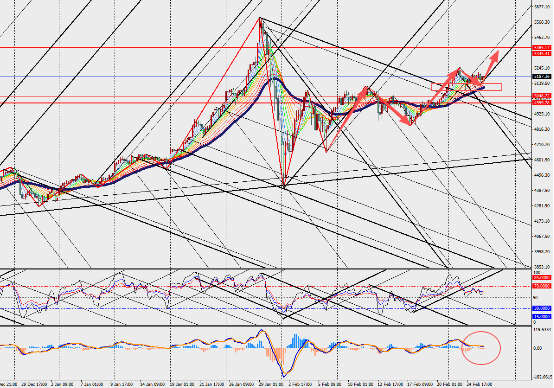Click the "24 Feb 17:00" time axis label

[x=479, y=383]
